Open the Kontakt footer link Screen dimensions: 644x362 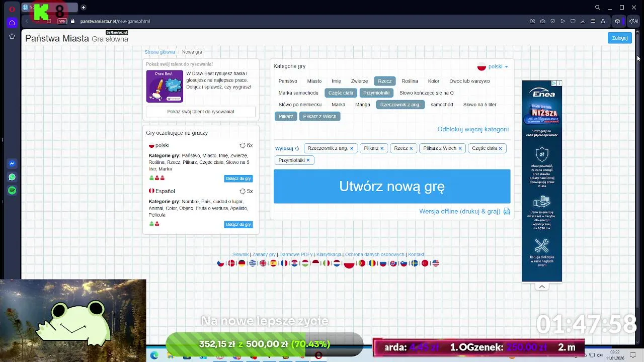pos(416,254)
